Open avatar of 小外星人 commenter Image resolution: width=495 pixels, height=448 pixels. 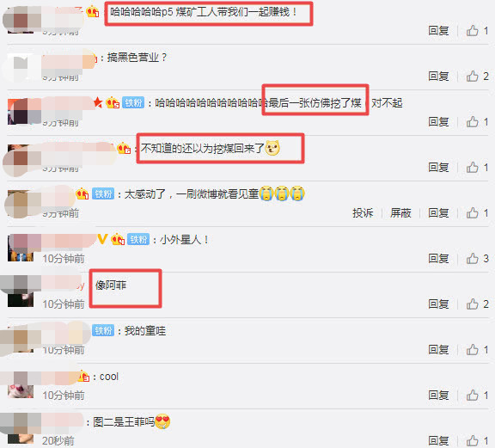(x=21, y=248)
